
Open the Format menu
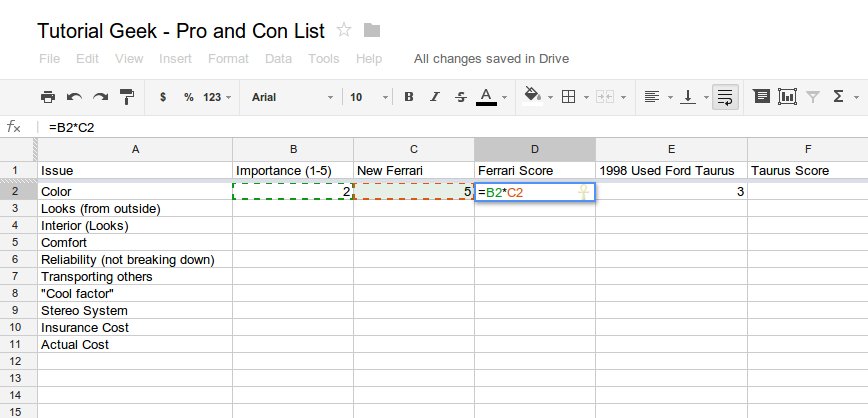coord(228,59)
